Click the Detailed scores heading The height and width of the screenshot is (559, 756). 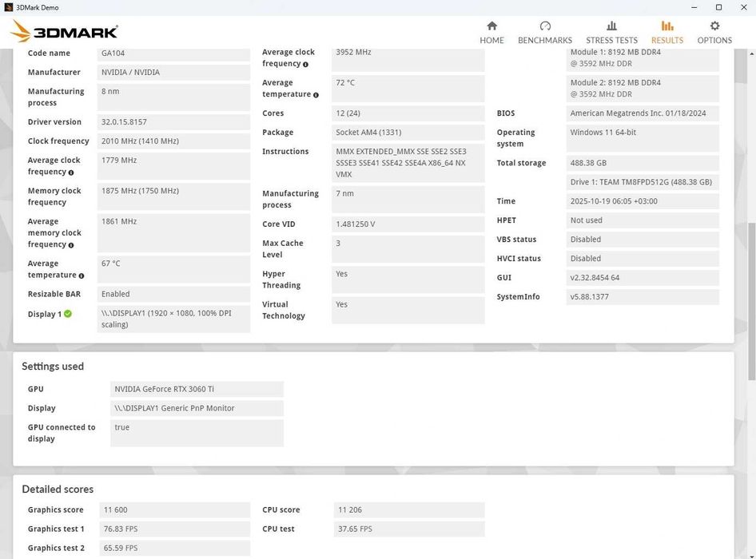58,489
